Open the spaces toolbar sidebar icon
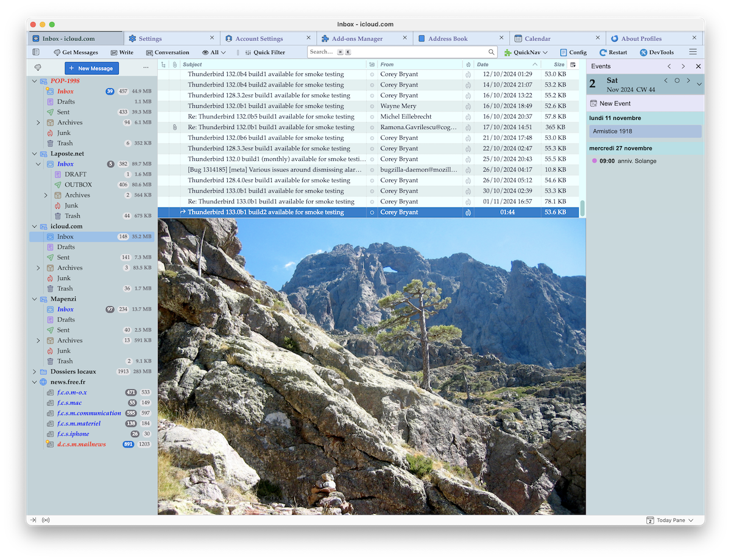This screenshot has height=560, width=731. coord(36,52)
